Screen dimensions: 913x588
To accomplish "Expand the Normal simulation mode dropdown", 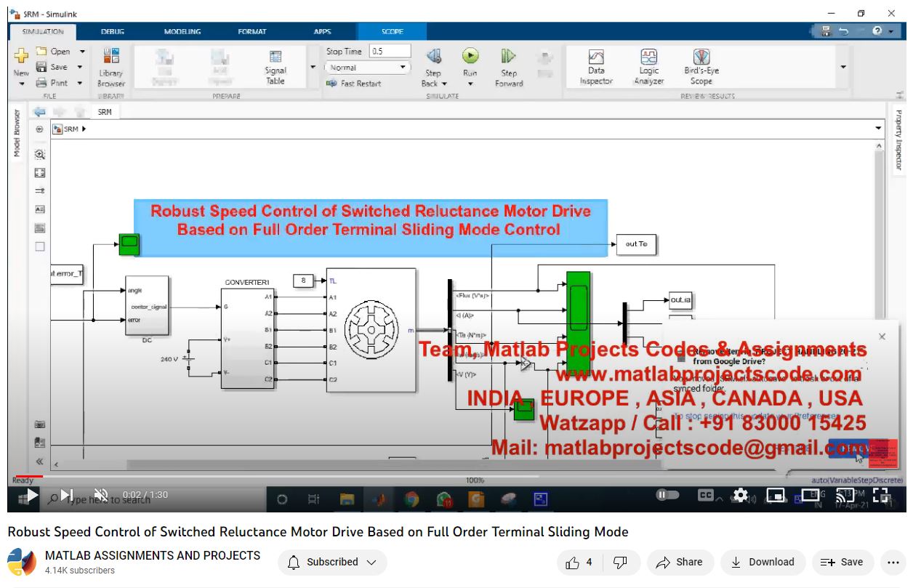I will tap(368, 68).
